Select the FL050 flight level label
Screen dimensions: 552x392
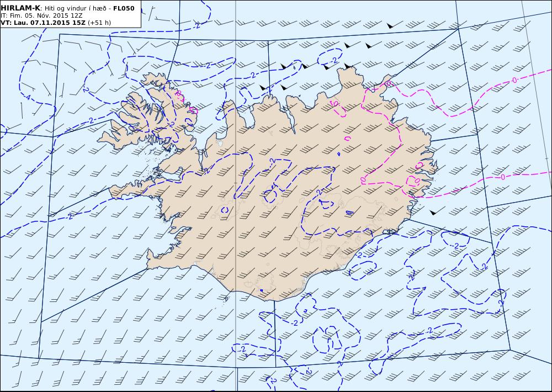(x=124, y=8)
